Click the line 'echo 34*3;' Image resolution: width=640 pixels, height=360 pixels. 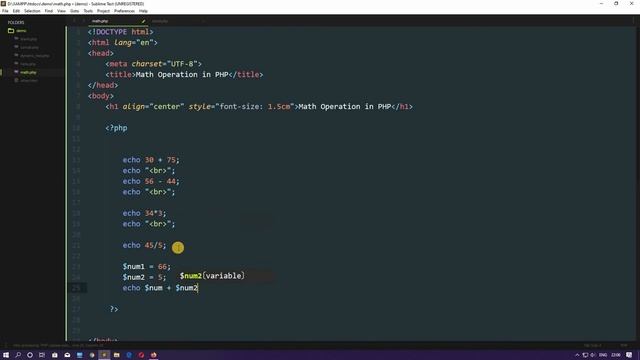click(144, 213)
